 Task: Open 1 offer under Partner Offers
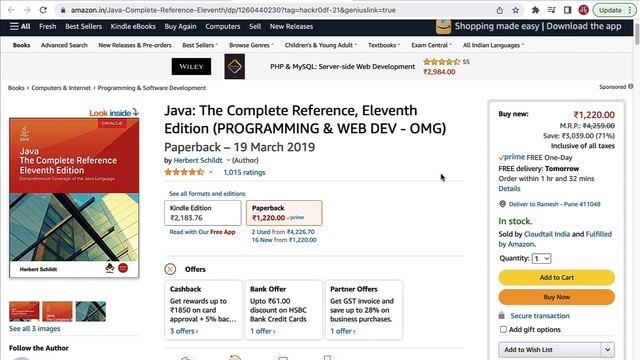point(342,331)
